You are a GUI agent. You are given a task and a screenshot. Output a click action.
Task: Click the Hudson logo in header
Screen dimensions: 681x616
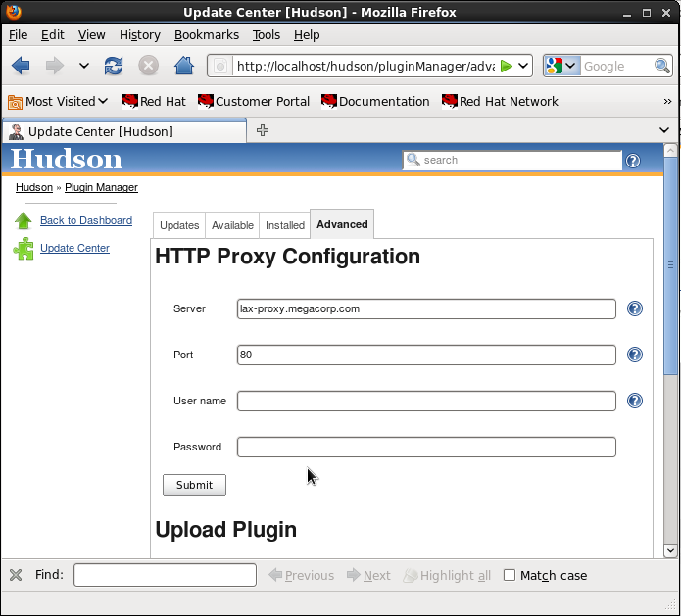tap(67, 159)
